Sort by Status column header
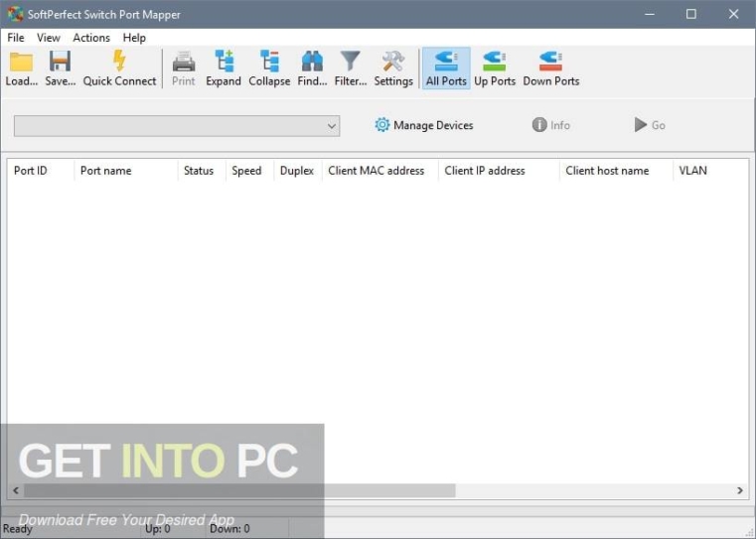 pos(202,171)
